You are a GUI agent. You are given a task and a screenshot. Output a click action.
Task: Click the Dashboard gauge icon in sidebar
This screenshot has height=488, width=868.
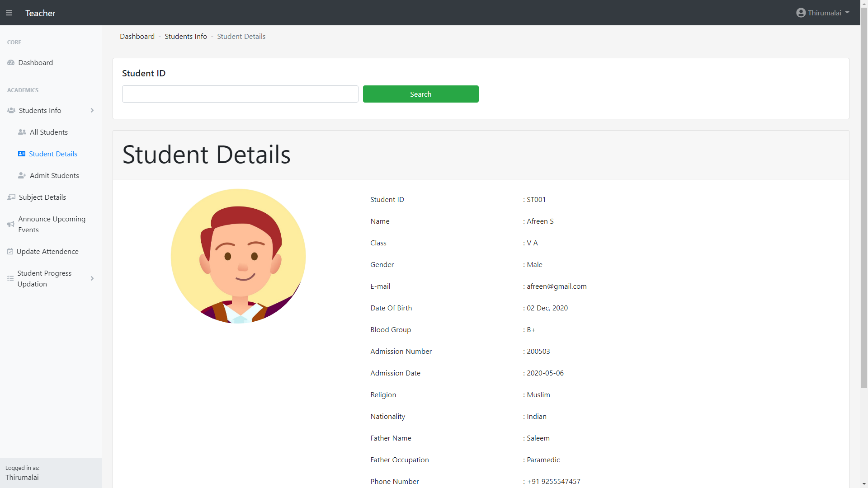(x=11, y=63)
